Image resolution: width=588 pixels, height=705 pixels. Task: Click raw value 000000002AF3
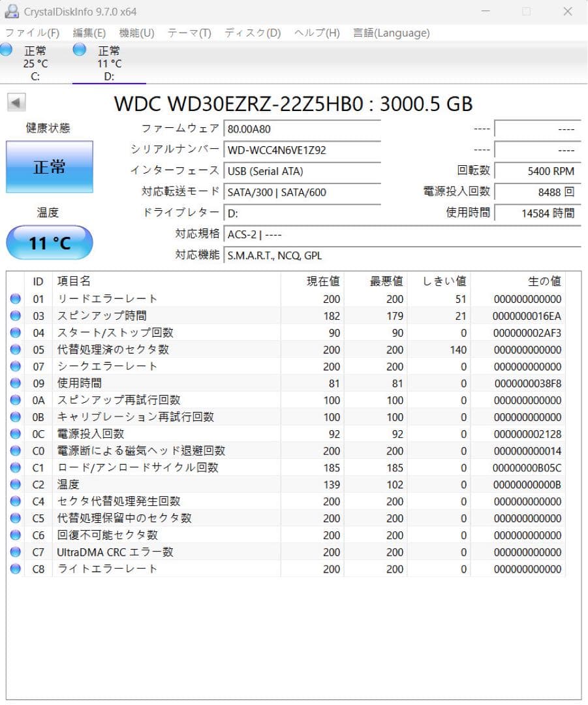(527, 333)
